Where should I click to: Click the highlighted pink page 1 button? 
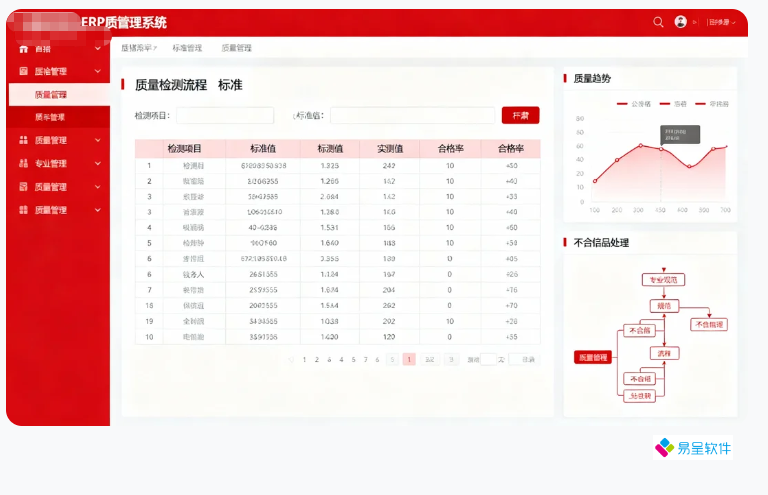pos(409,359)
